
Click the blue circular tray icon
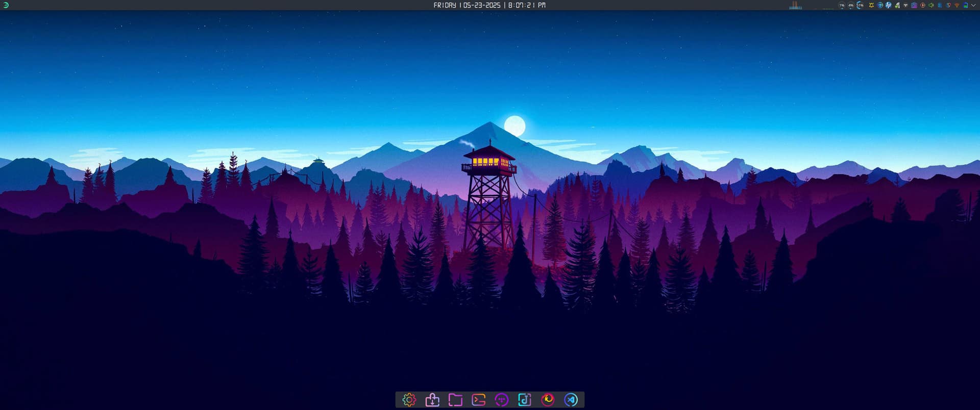tap(880, 5)
